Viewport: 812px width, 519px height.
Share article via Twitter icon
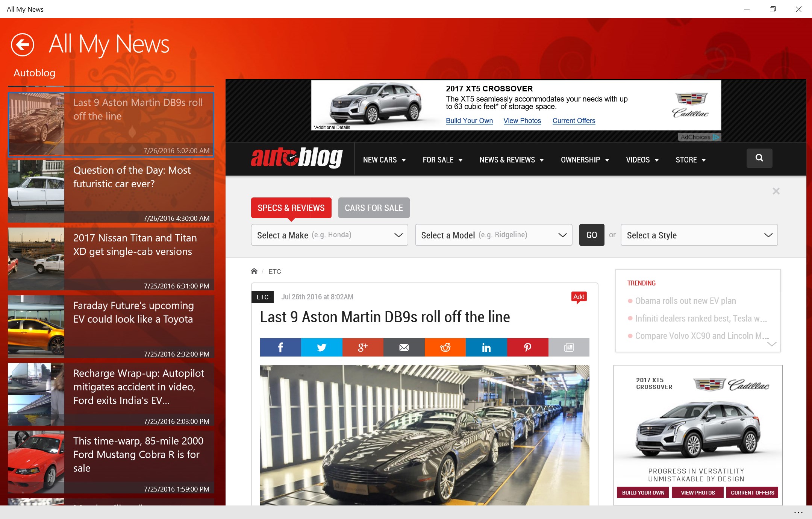tap(321, 347)
